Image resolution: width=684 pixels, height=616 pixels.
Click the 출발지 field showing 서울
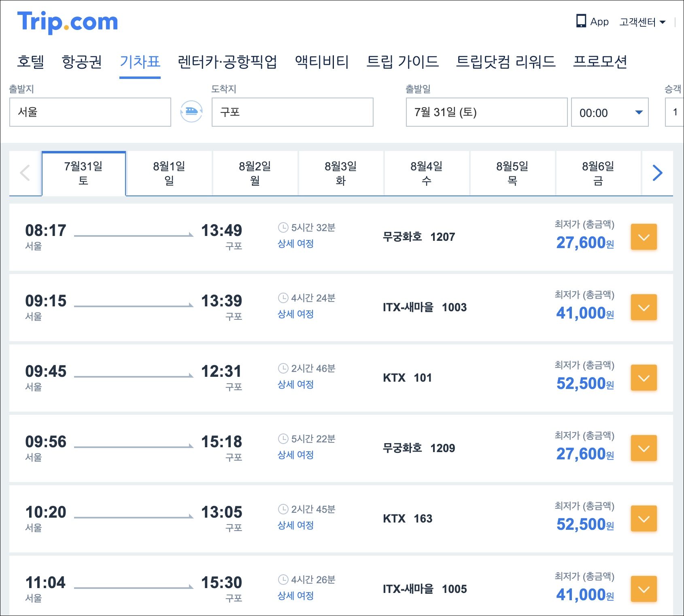[x=90, y=112]
